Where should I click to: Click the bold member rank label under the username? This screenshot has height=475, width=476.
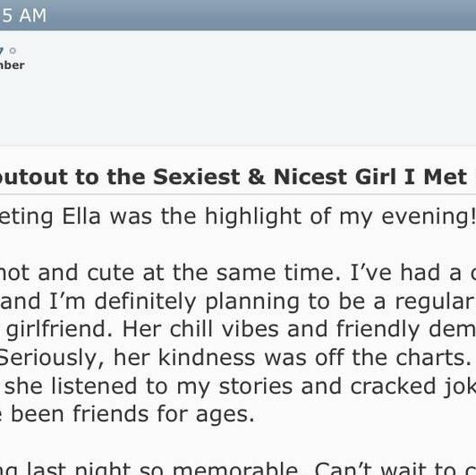click(x=13, y=65)
